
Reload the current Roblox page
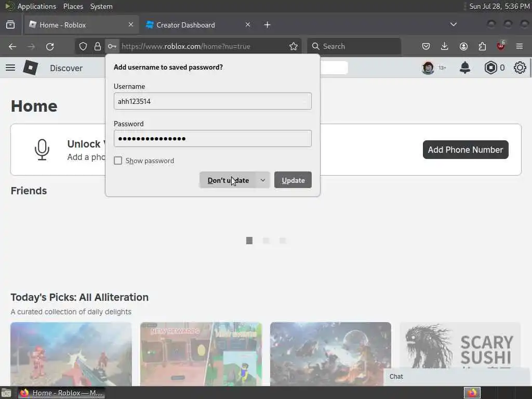[x=50, y=46]
